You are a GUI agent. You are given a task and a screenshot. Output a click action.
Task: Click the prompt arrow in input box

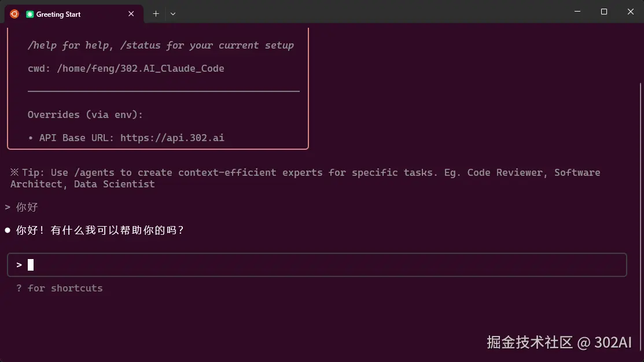click(x=19, y=265)
